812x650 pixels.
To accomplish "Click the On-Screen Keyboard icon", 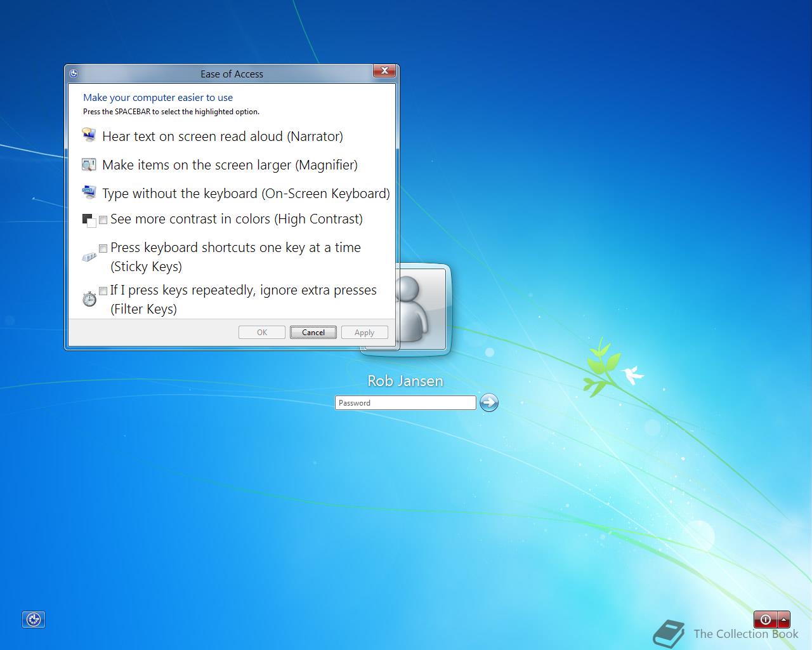I will 89,192.
